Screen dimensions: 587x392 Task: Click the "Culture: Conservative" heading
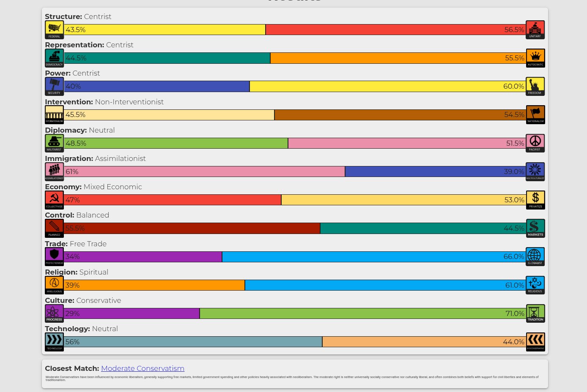83,300
